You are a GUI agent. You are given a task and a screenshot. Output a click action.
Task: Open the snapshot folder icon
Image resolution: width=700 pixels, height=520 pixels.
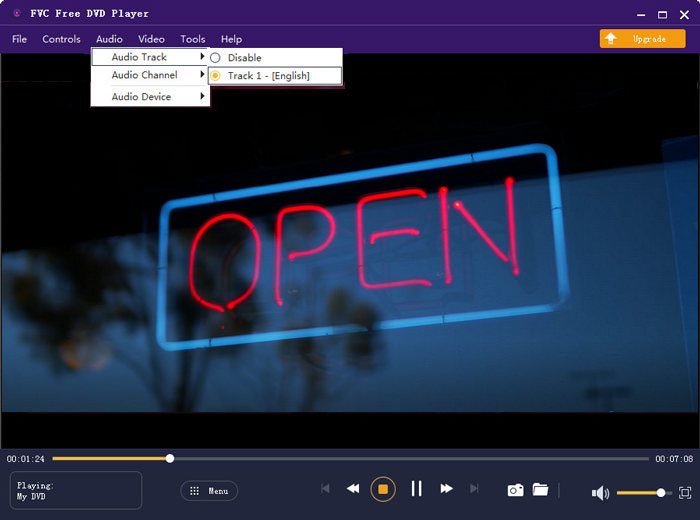click(x=540, y=490)
